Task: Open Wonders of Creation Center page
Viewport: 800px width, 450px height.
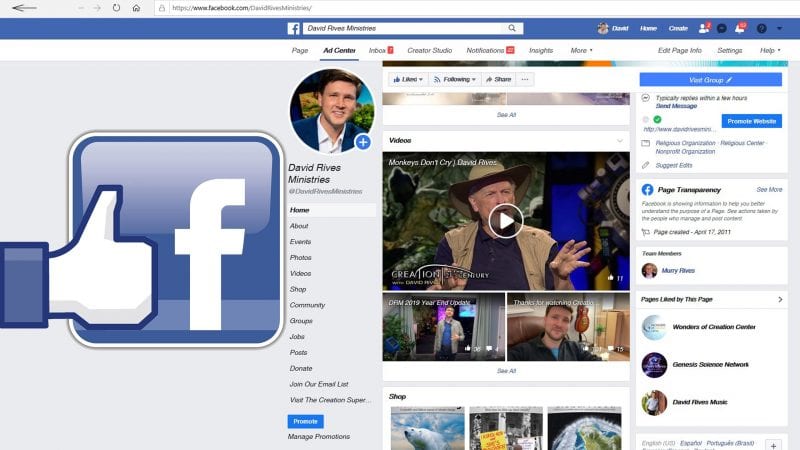Action: click(714, 327)
